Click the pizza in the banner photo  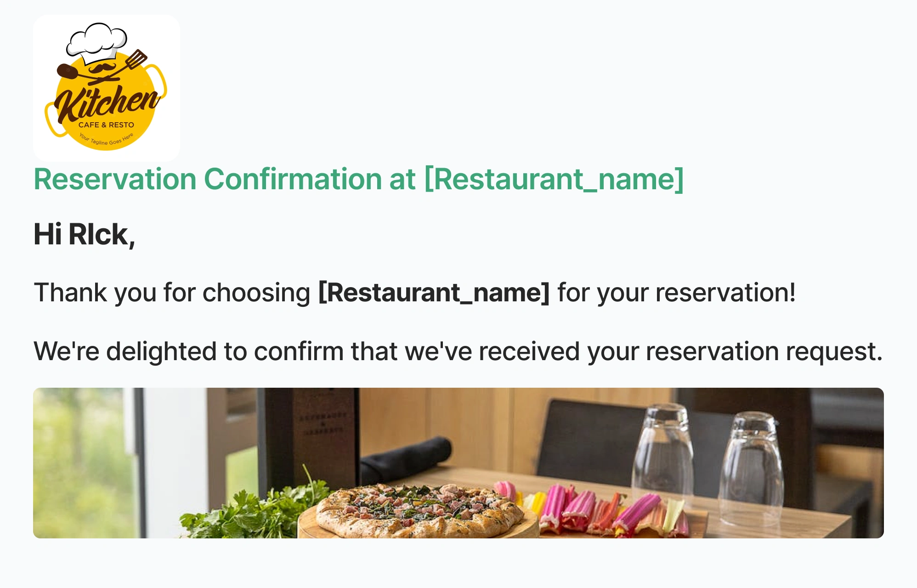point(419,510)
